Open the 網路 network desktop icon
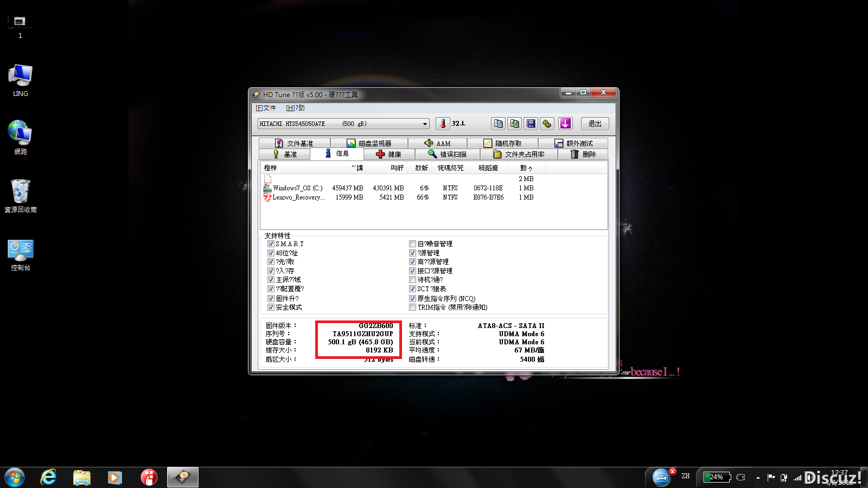 pos(21,138)
